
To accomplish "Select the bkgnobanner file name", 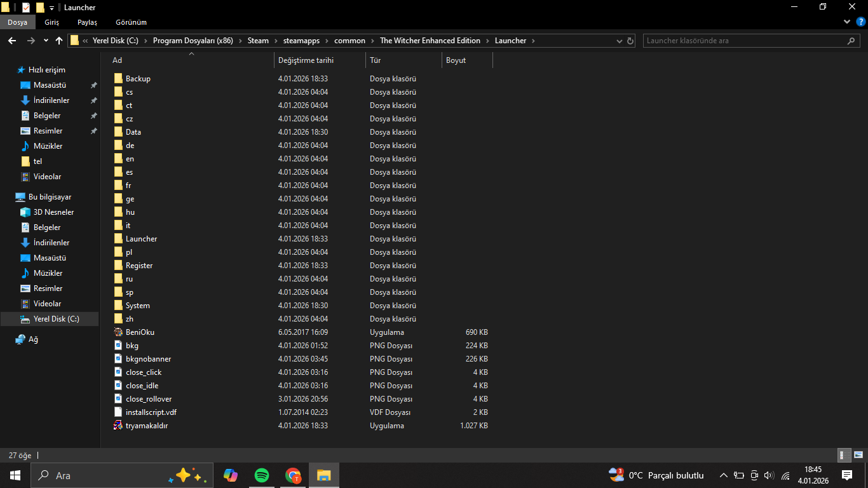I will click(148, 359).
